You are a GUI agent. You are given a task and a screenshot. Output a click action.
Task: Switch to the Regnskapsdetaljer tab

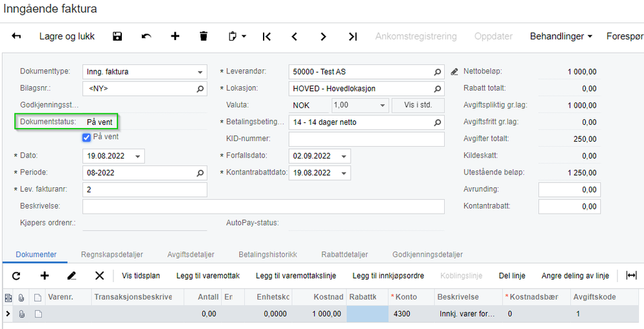pyautogui.click(x=112, y=254)
